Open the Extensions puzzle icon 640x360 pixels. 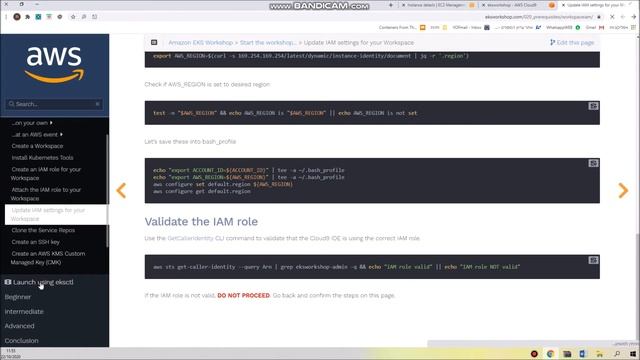click(27, 17)
